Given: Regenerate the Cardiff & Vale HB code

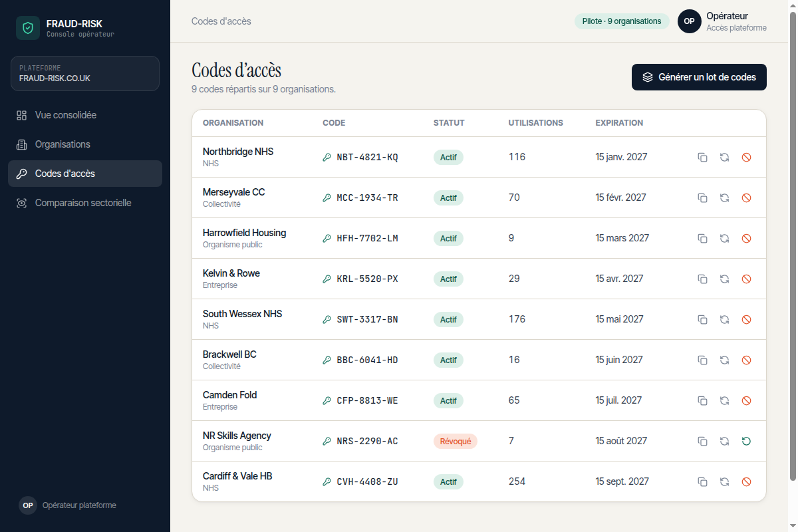Looking at the screenshot, I should pyautogui.click(x=724, y=482).
